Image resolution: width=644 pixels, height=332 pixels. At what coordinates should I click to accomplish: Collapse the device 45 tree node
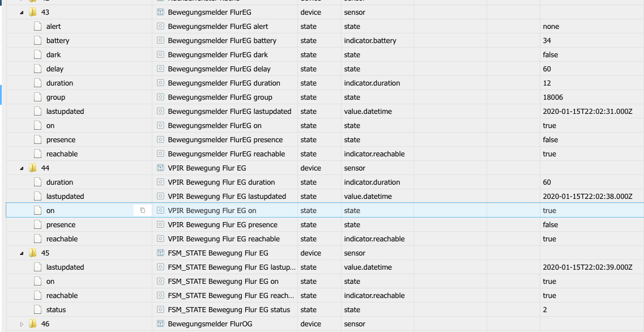[22, 253]
